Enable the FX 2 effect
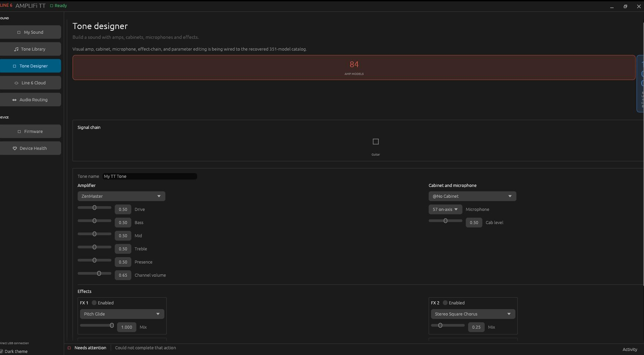The width and height of the screenshot is (644, 355). coord(445,303)
